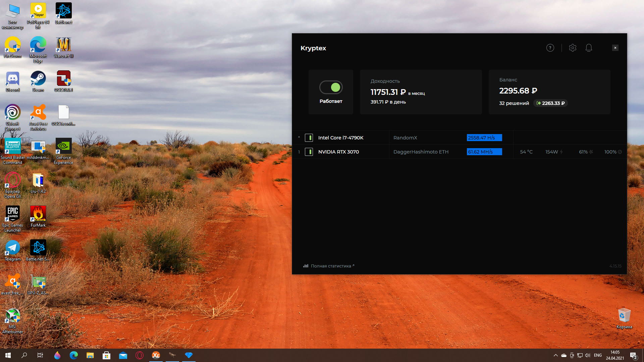Expand the hidden system tray icons chevron
Screen dimensions: 644x362
(x=555, y=355)
